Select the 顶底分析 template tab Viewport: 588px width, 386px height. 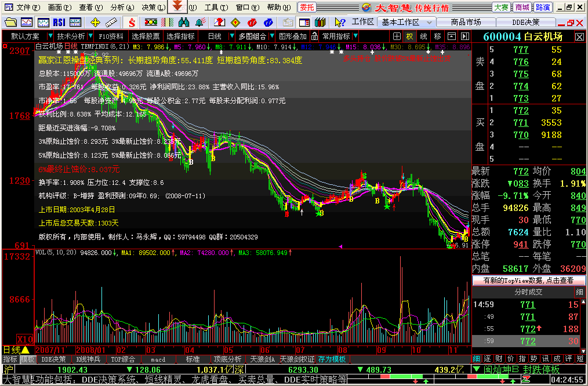(227, 359)
